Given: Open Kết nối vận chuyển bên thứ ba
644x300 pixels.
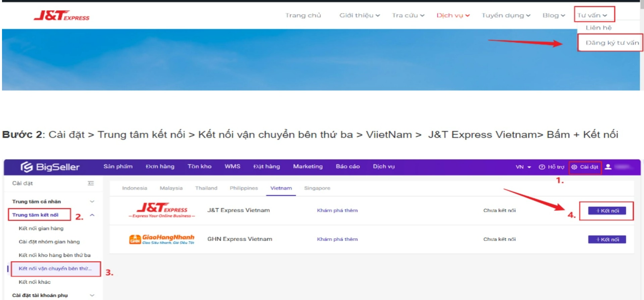Looking at the screenshot, I should tap(55, 268).
